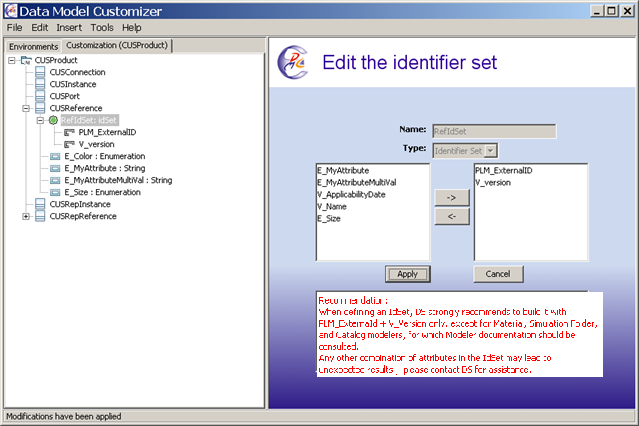This screenshot has width=639, height=426.
Task: Click the CUSConnection class icon
Action: tap(40, 72)
